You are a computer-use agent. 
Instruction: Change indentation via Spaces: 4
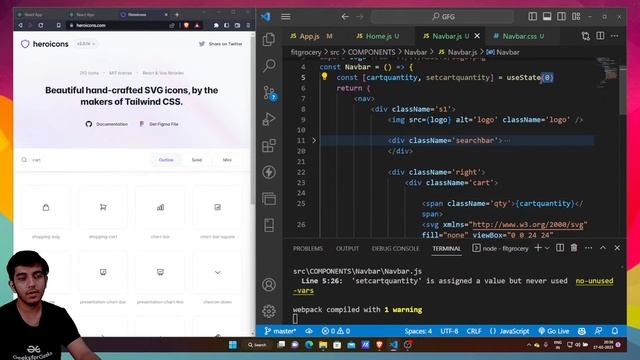[x=418, y=331]
